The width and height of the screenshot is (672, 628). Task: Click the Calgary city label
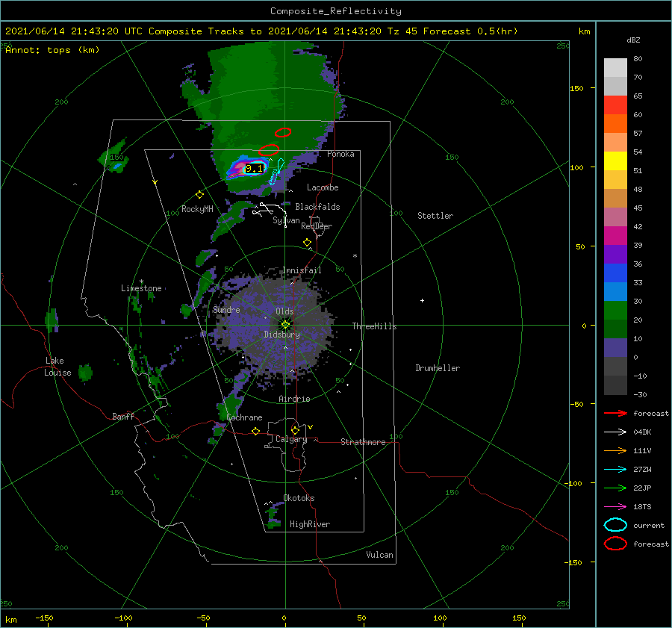[291, 439]
